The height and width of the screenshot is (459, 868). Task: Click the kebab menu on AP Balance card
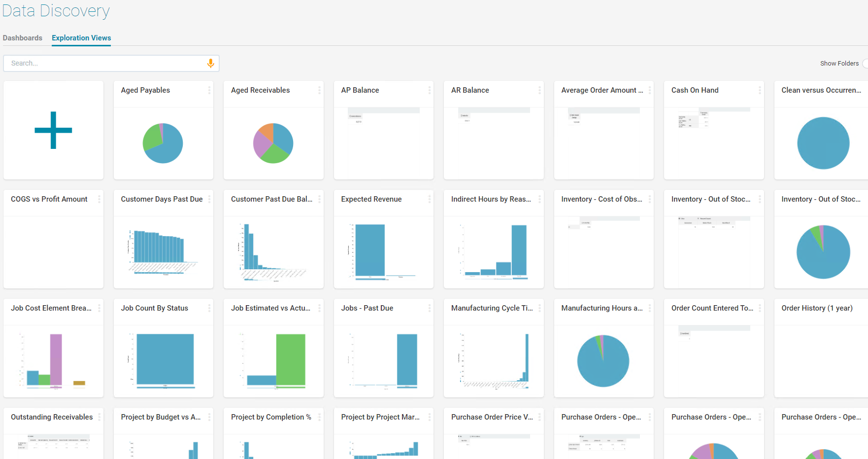(430, 90)
